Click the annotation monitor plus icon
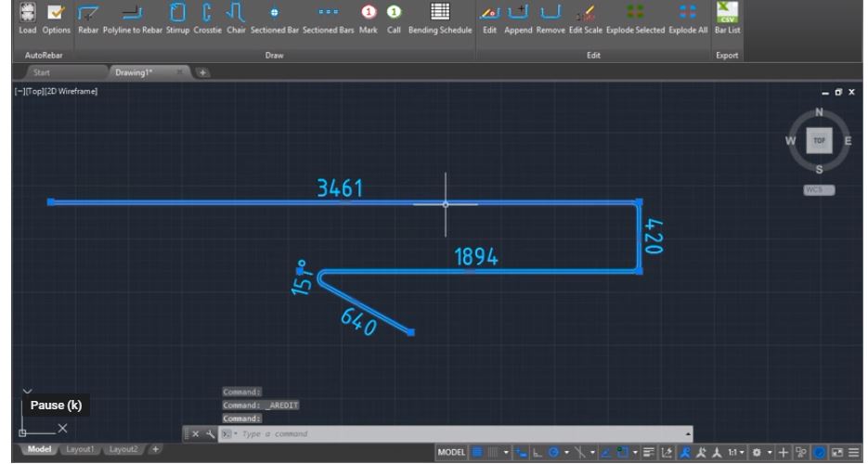The width and height of the screenshot is (868, 464). 783,452
